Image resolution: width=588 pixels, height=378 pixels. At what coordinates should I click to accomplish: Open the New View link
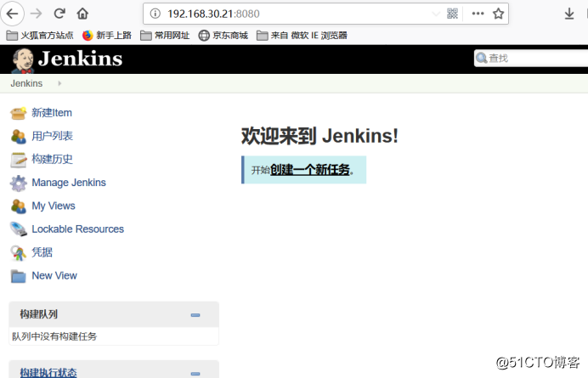[54, 275]
